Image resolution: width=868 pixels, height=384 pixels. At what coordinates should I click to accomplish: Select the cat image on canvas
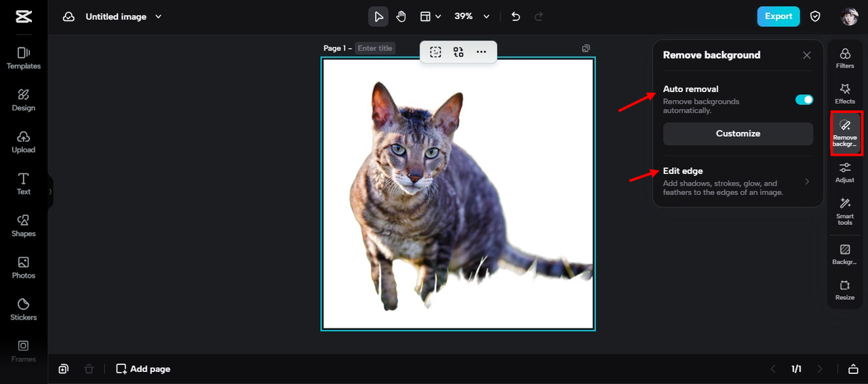tap(458, 194)
